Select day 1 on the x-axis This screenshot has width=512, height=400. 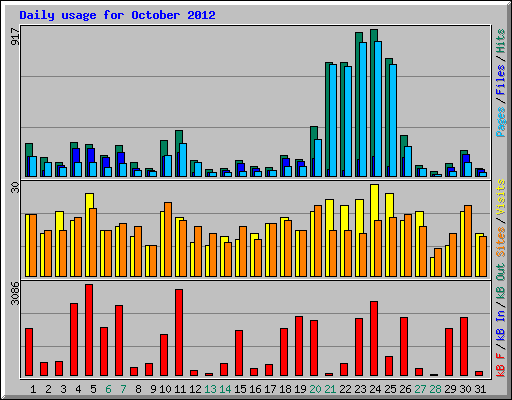33,389
